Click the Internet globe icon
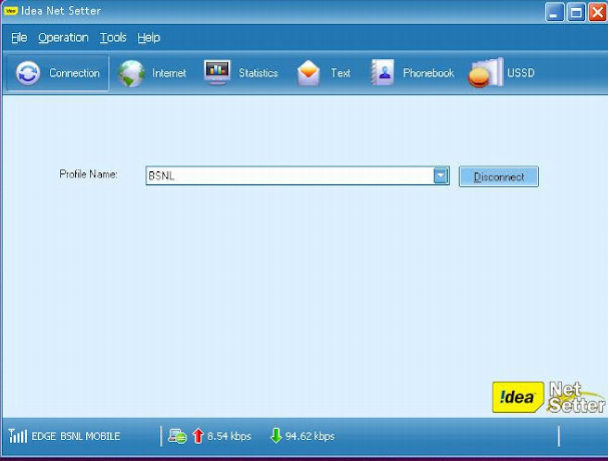This screenshot has width=610, height=461. (131, 73)
